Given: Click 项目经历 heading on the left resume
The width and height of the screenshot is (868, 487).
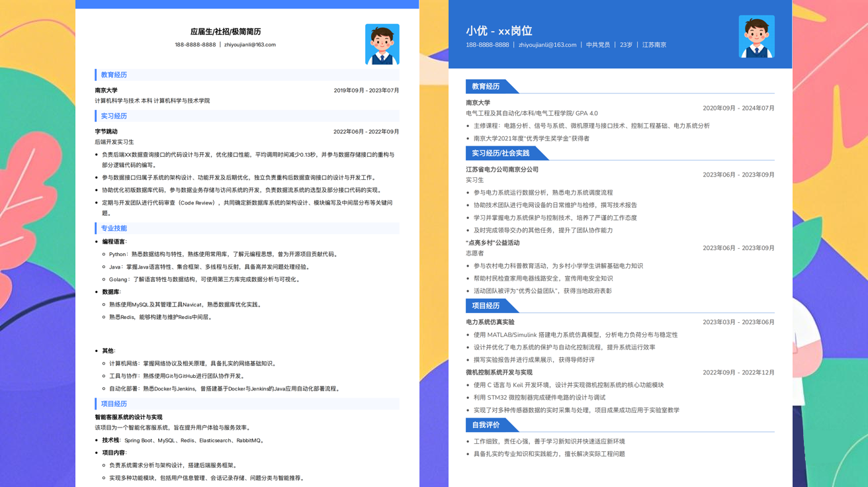Looking at the screenshot, I should [114, 404].
